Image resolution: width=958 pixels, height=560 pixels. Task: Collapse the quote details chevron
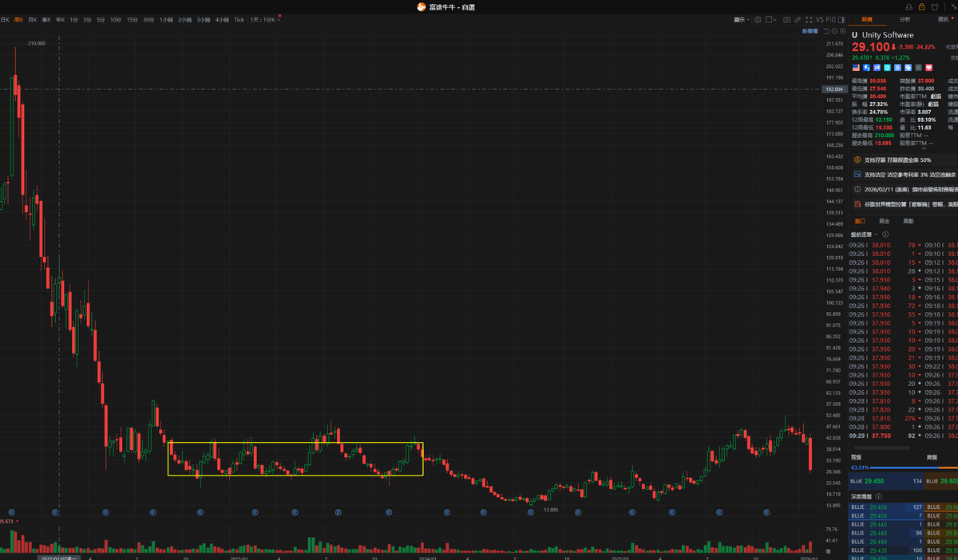(924, 147)
